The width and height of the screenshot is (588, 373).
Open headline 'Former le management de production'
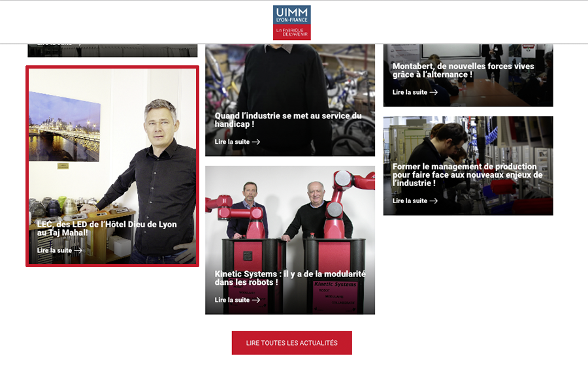[467, 174]
